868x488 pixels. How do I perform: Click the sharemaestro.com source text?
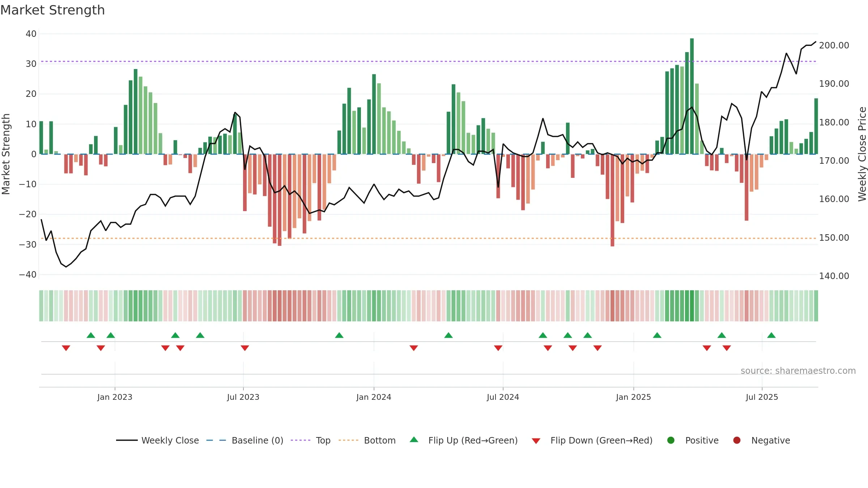click(x=798, y=371)
